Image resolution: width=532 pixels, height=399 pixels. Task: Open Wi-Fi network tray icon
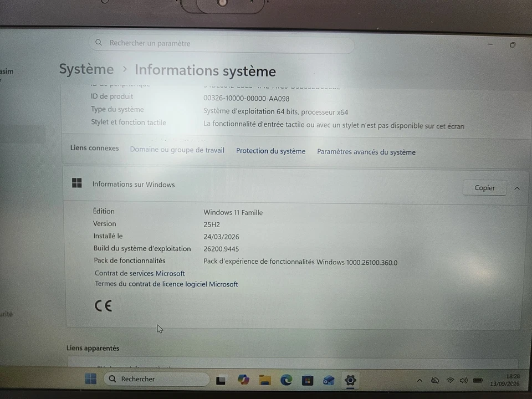pos(450,381)
